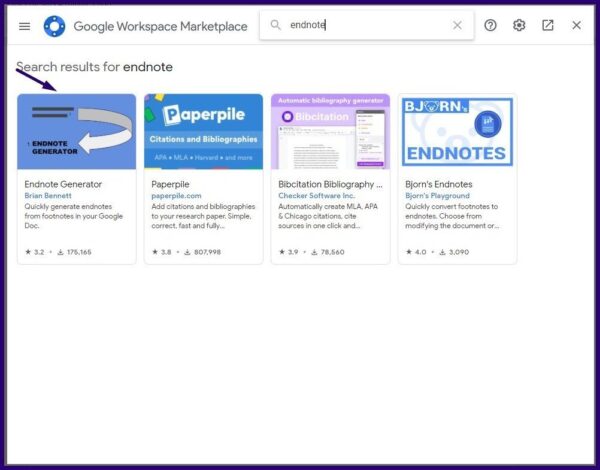The width and height of the screenshot is (600, 470).
Task: Click the 78,560 downloads count
Action: pos(328,252)
